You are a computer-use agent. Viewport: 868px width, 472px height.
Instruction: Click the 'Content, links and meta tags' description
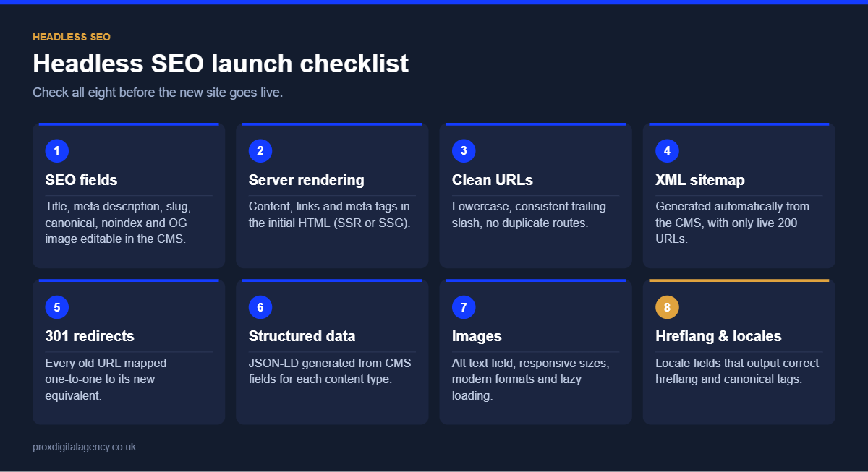coord(330,215)
